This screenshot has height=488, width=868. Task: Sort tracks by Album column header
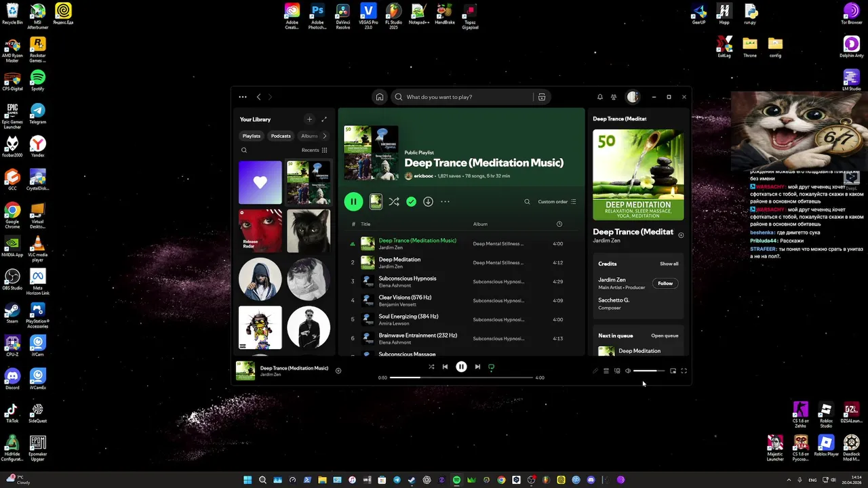(480, 224)
